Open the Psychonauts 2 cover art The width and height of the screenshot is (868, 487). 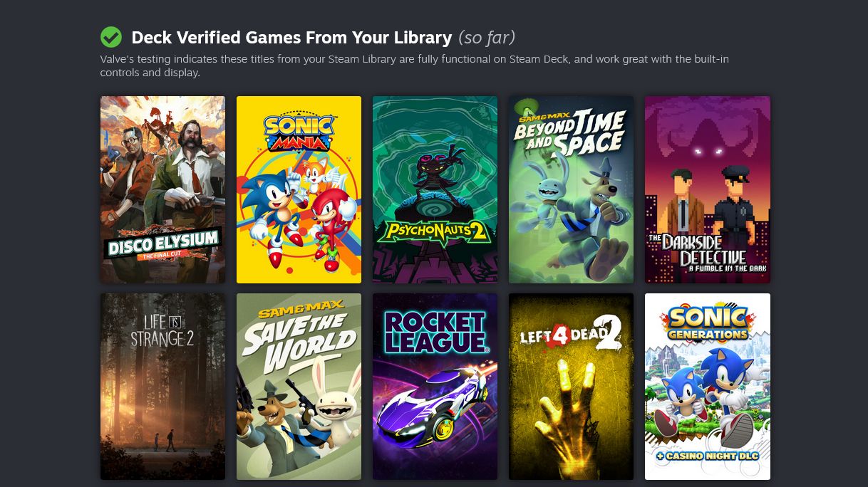[x=435, y=189]
